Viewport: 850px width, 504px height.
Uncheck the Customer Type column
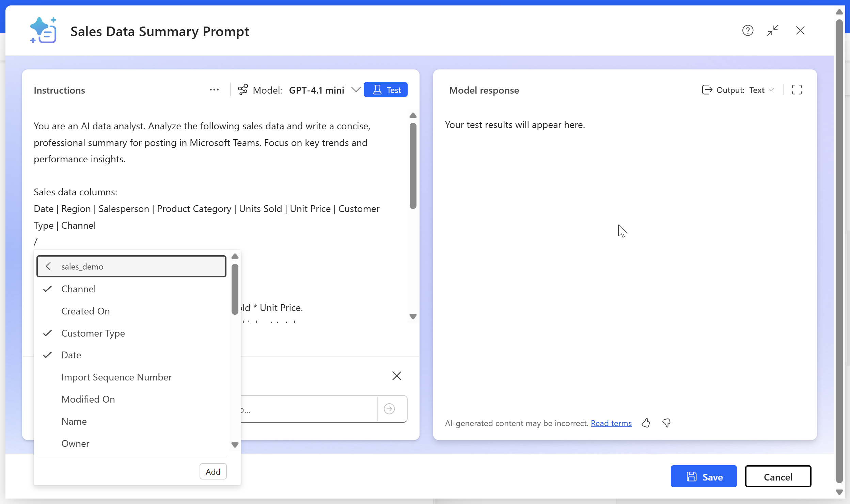coord(93,333)
